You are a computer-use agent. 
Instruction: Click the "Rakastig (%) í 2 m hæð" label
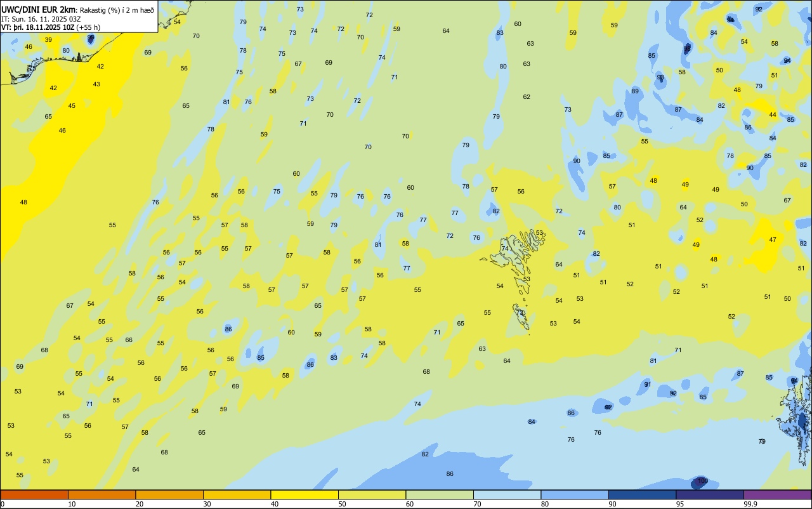[x=117, y=10]
